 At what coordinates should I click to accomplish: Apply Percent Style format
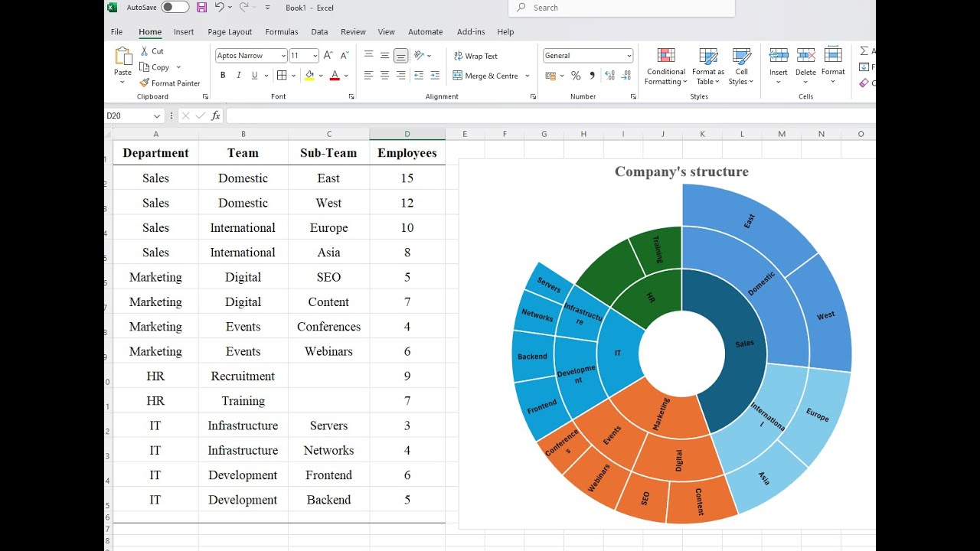click(x=575, y=75)
